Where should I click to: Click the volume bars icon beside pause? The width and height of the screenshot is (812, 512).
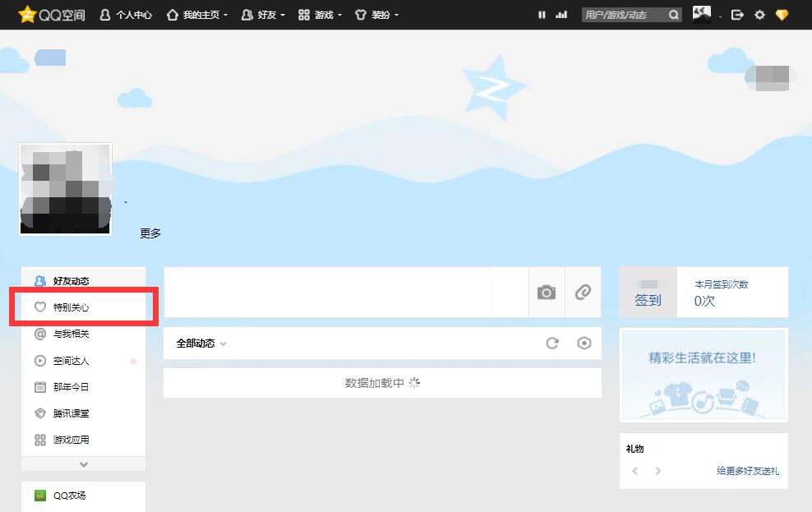coord(561,14)
